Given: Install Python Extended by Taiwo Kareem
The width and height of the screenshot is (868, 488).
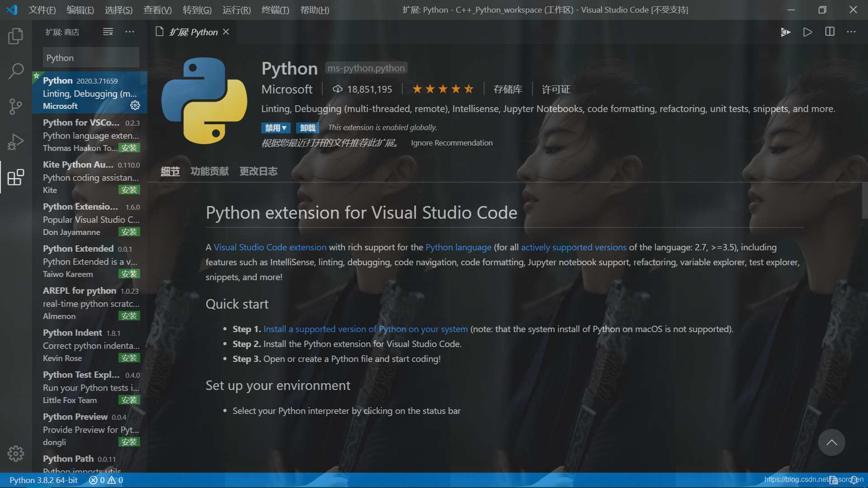Looking at the screenshot, I should (129, 274).
